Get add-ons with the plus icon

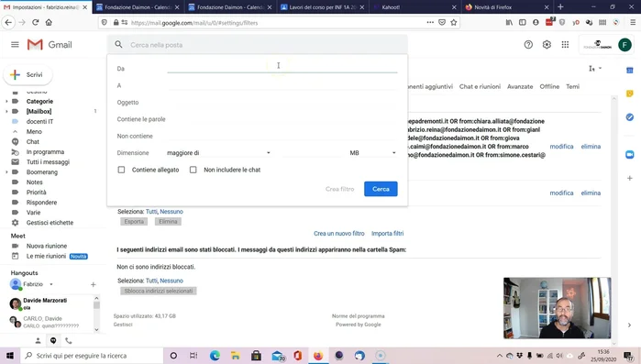point(630,178)
